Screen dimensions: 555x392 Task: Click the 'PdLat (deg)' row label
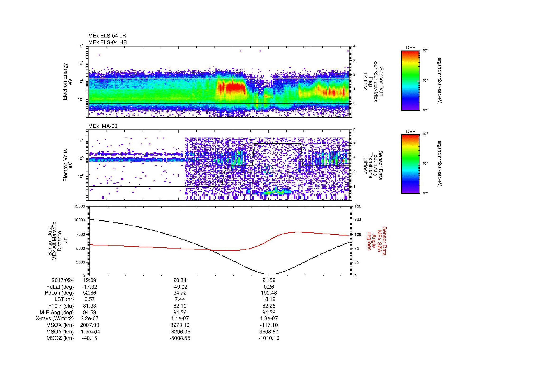[x=60, y=287]
